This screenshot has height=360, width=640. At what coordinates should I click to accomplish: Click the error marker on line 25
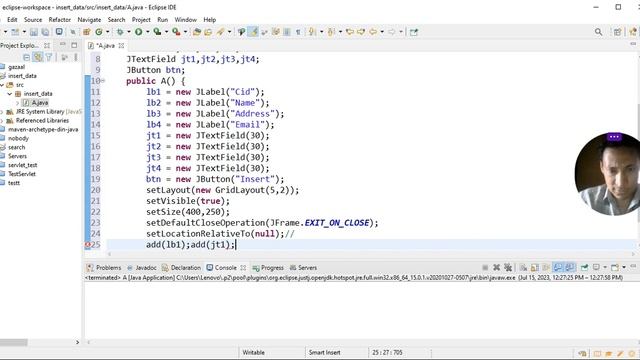[x=87, y=244]
